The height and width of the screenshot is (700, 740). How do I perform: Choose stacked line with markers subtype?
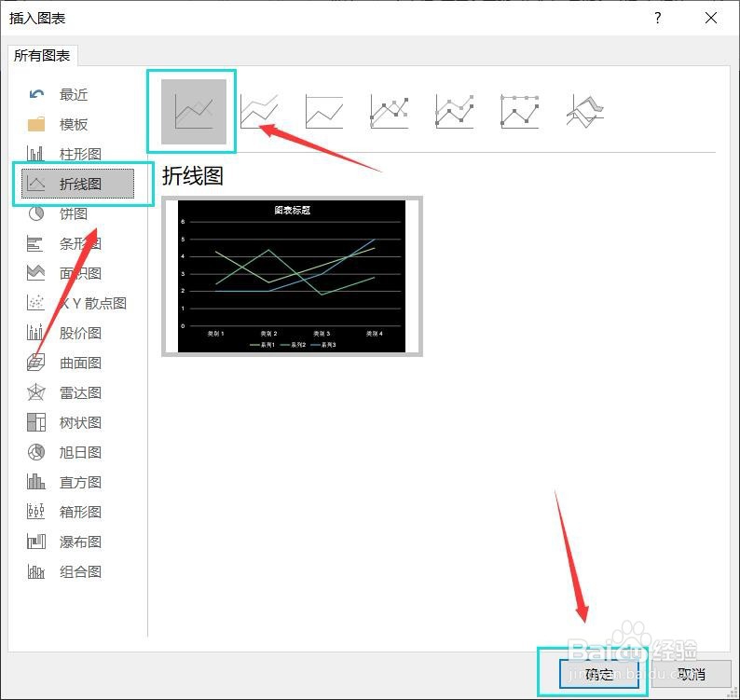pos(455,112)
